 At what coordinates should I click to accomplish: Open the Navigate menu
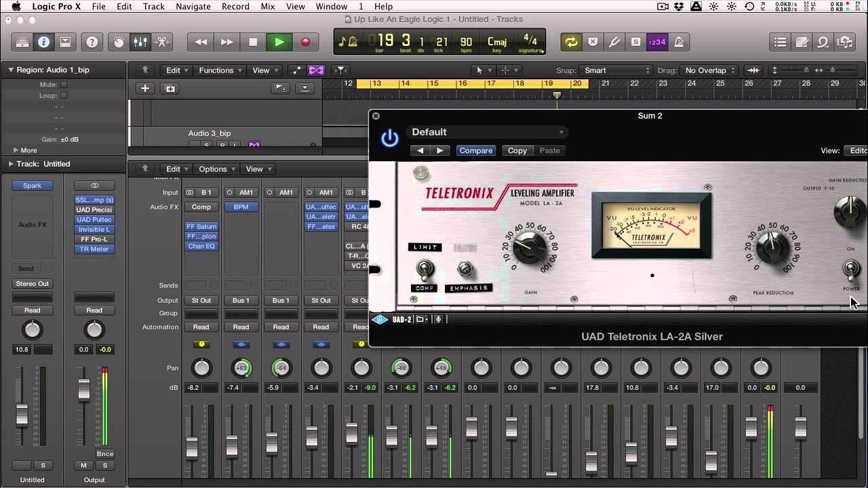(x=193, y=6)
